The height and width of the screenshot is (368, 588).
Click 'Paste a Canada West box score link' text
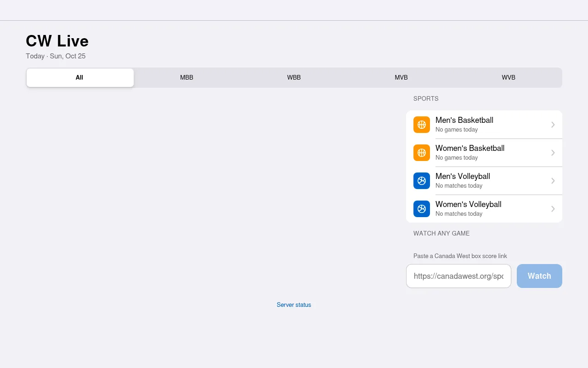coord(460,256)
